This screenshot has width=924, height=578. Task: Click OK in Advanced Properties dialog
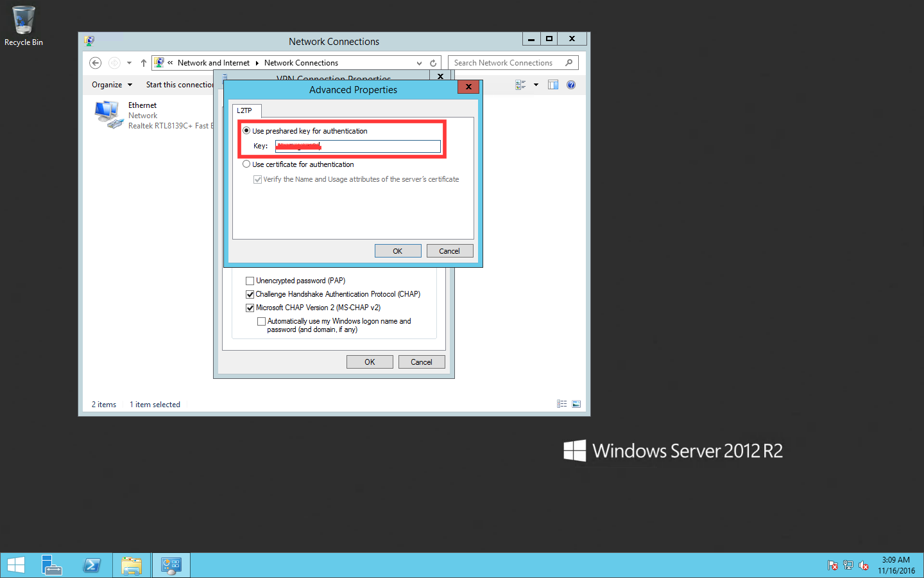398,251
